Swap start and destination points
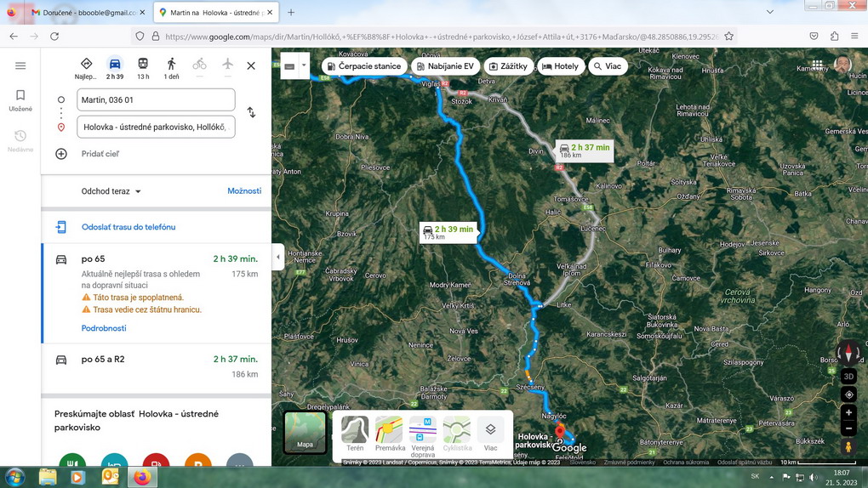 pyautogui.click(x=251, y=112)
